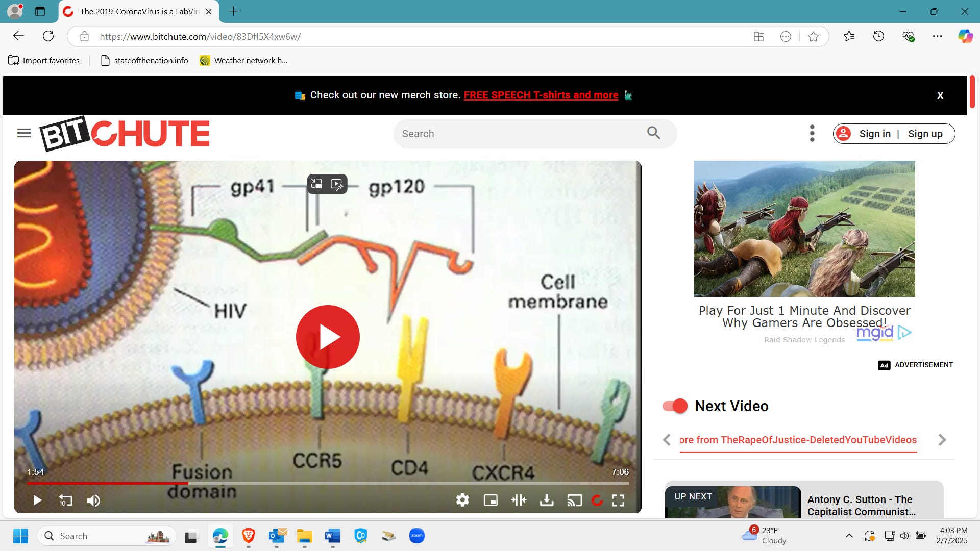This screenshot has width=980, height=551.
Task: Click the video enhance overlay icon
Action: 337,184
